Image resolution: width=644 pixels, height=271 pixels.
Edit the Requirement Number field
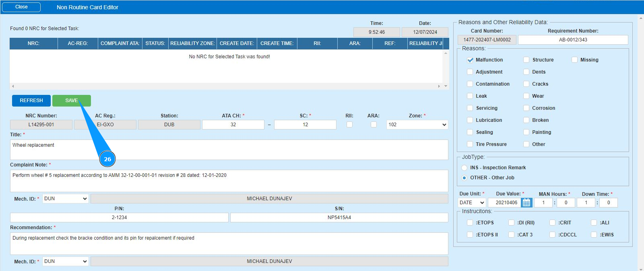[573, 40]
